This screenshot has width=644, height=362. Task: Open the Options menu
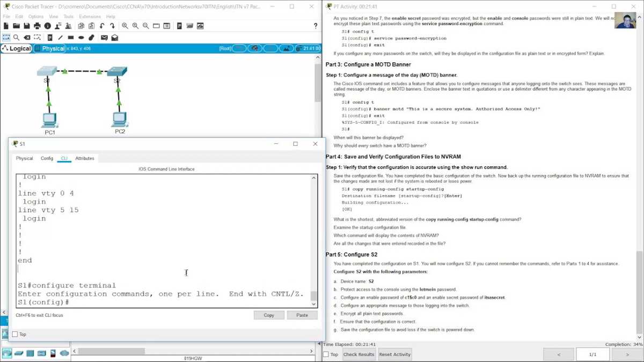click(x=36, y=17)
